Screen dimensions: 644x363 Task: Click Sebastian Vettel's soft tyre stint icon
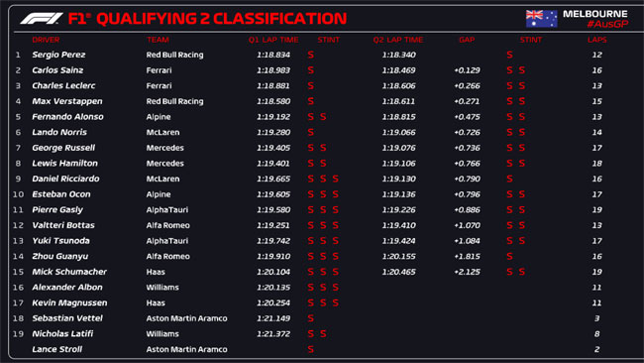point(311,318)
